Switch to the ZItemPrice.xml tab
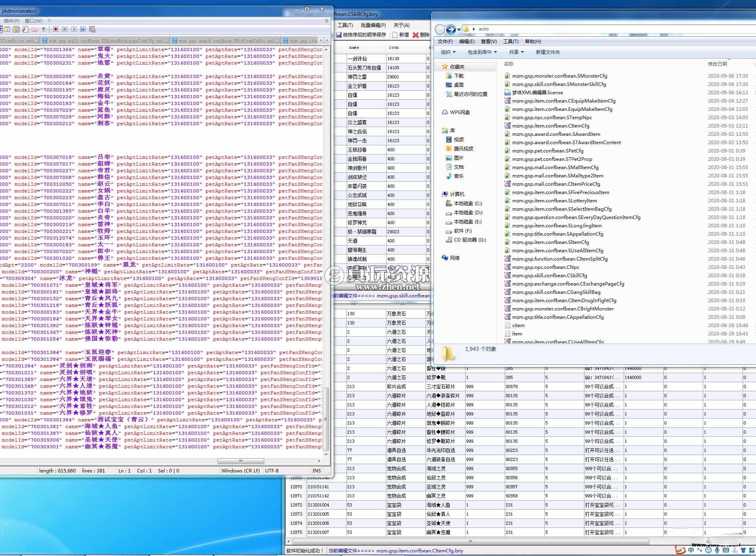Viewport: 756px width, 556px height. [x=19, y=40]
